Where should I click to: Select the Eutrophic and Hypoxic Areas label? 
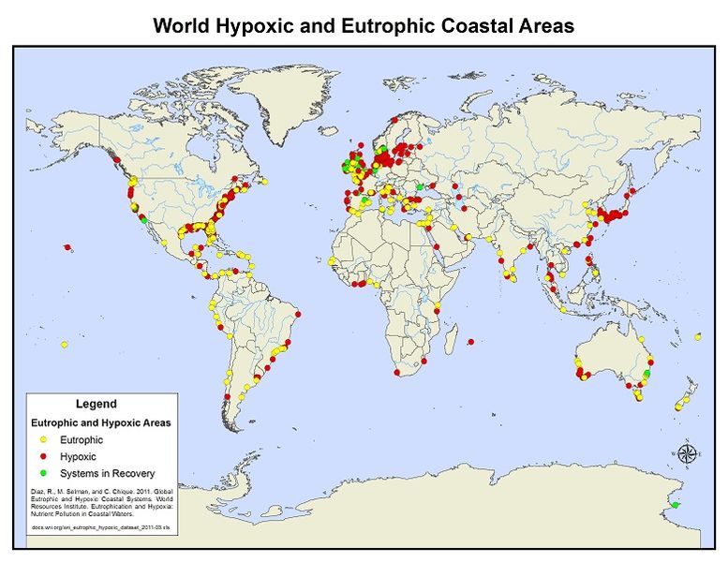[101, 422]
